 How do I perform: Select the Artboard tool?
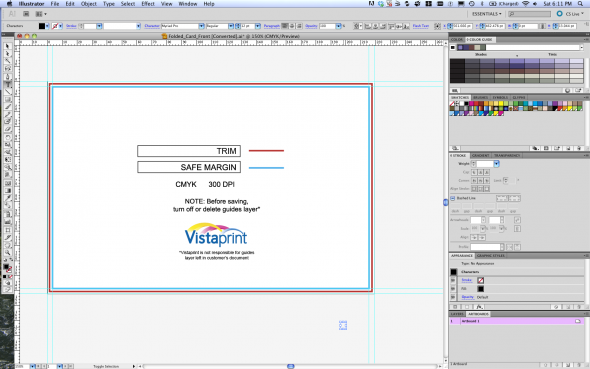click(8, 229)
